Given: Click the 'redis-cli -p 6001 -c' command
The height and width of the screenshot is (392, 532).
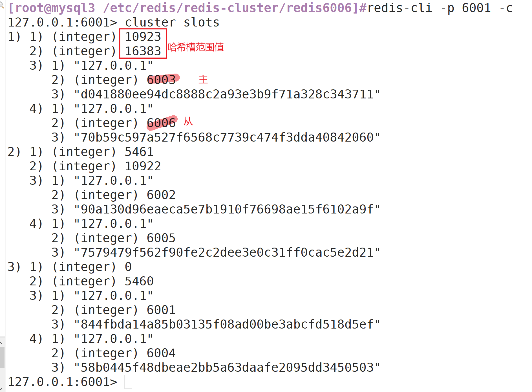Looking at the screenshot, I should [440, 8].
